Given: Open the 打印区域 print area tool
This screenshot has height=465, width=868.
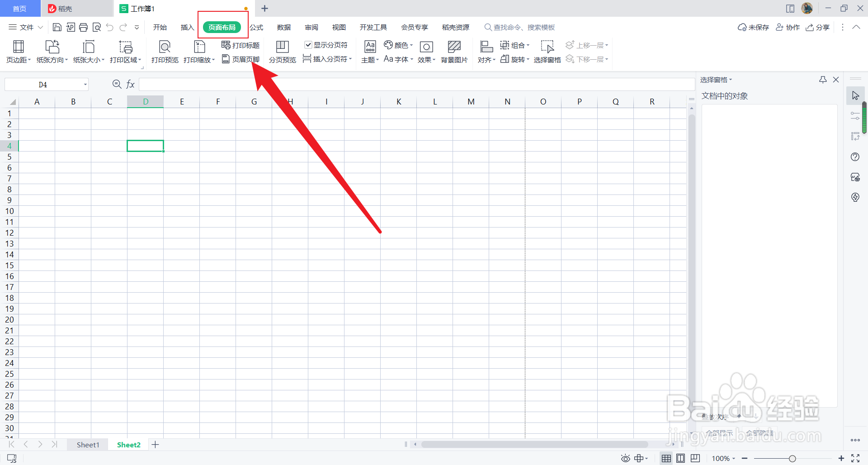Looking at the screenshot, I should coord(125,52).
